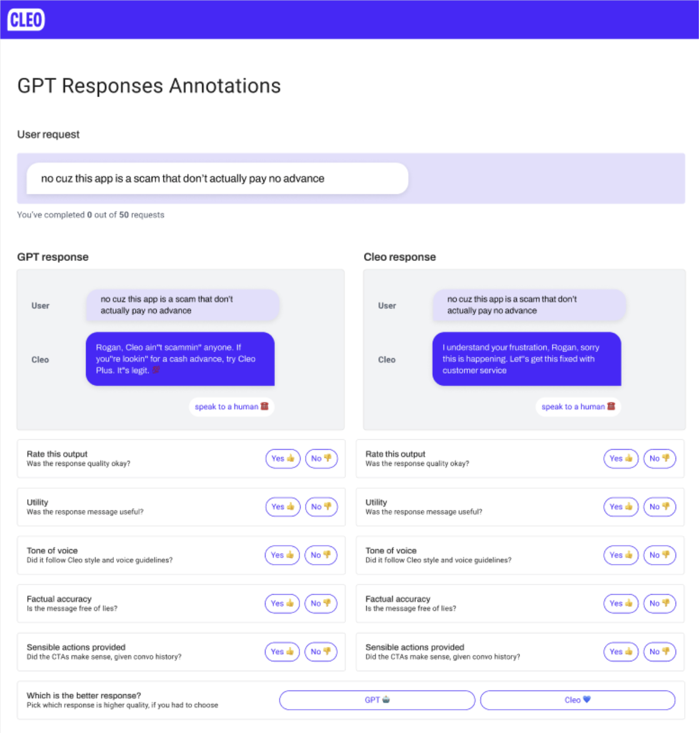Viewport: 700px width, 733px height.
Task: Click speak to a human in GPT response
Action: pyautogui.click(x=232, y=407)
